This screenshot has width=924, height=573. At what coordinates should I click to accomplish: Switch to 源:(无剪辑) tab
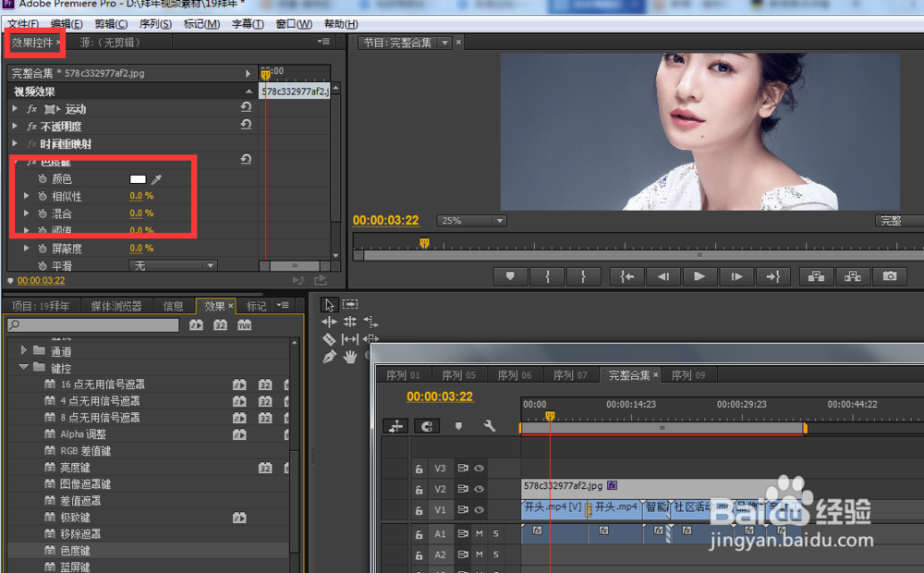(110, 43)
